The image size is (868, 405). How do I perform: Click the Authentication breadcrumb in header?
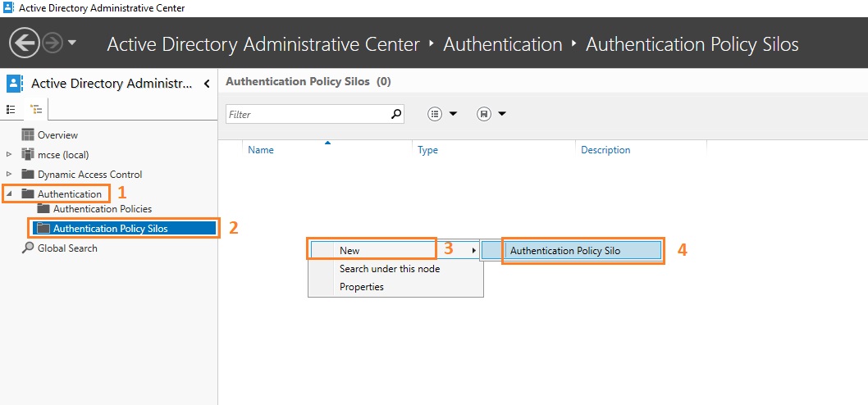pos(503,44)
